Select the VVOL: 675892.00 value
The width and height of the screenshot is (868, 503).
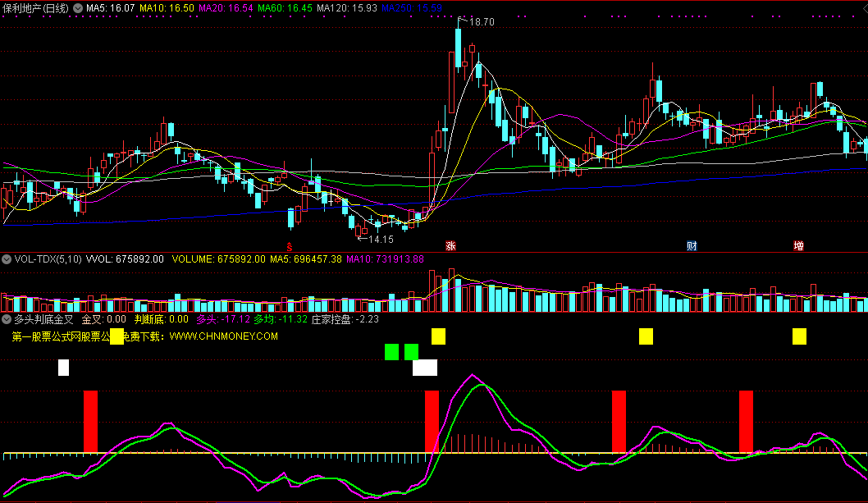[125, 259]
